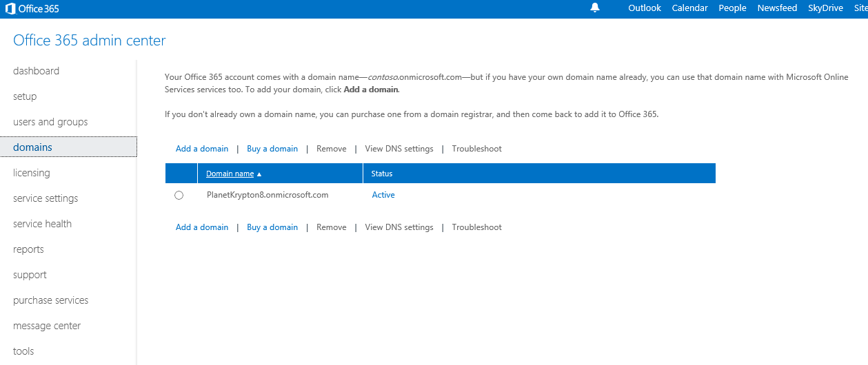Go to purchase services
The width and height of the screenshot is (868, 365).
pyautogui.click(x=50, y=300)
